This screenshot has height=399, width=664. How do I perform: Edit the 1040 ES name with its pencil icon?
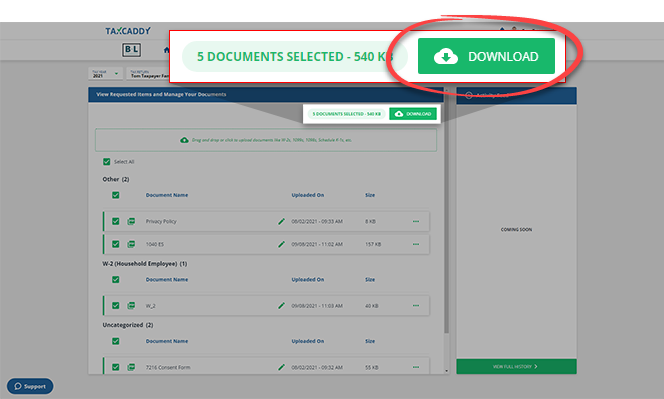tap(281, 244)
